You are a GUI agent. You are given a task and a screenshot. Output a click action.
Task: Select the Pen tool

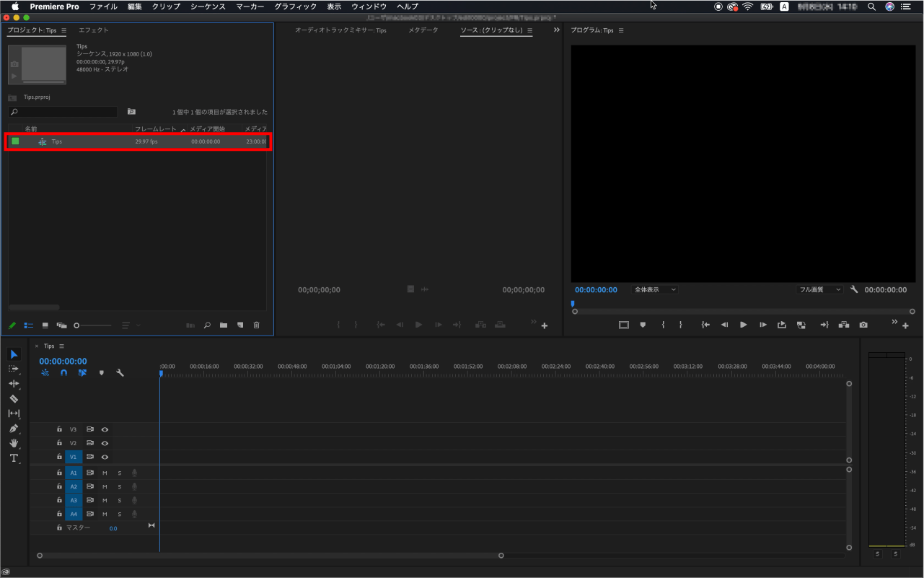click(x=14, y=429)
